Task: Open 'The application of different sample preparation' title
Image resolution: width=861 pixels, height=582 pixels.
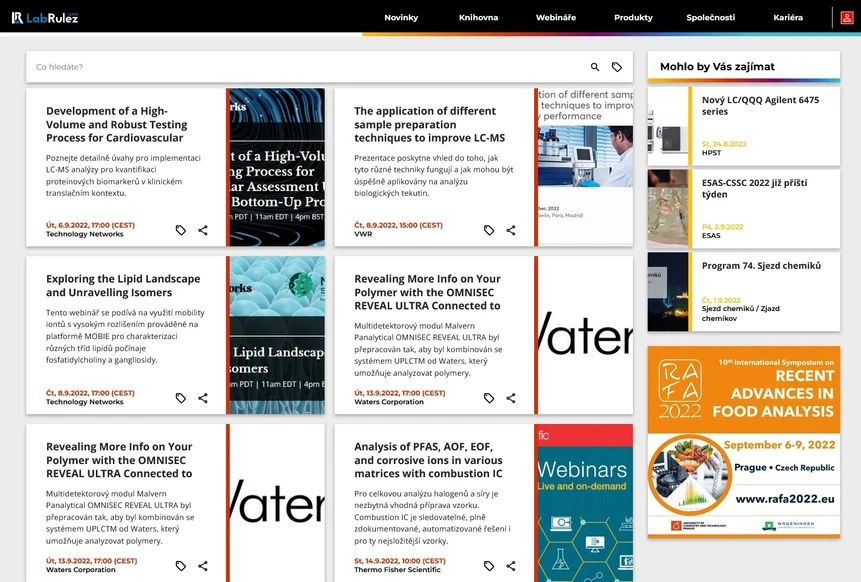Action: (429, 125)
